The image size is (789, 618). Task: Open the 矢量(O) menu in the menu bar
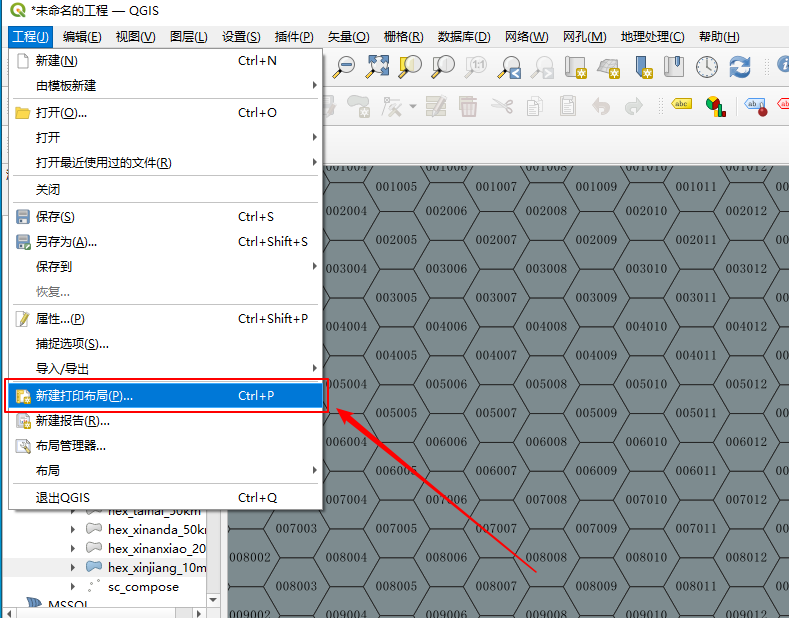(349, 37)
